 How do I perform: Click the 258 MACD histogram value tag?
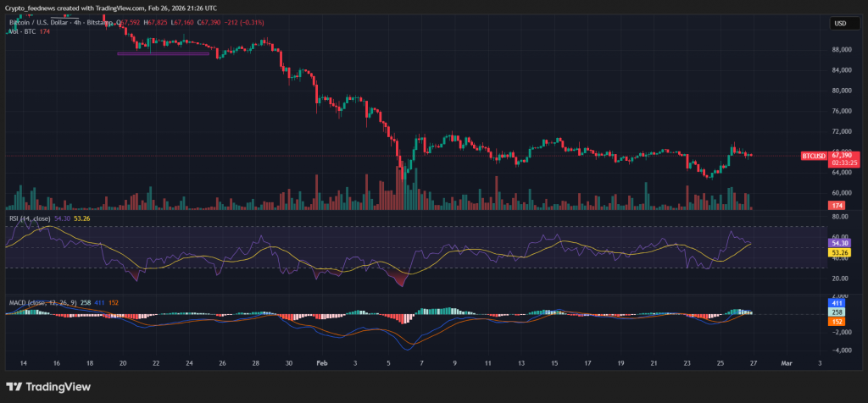[838, 312]
